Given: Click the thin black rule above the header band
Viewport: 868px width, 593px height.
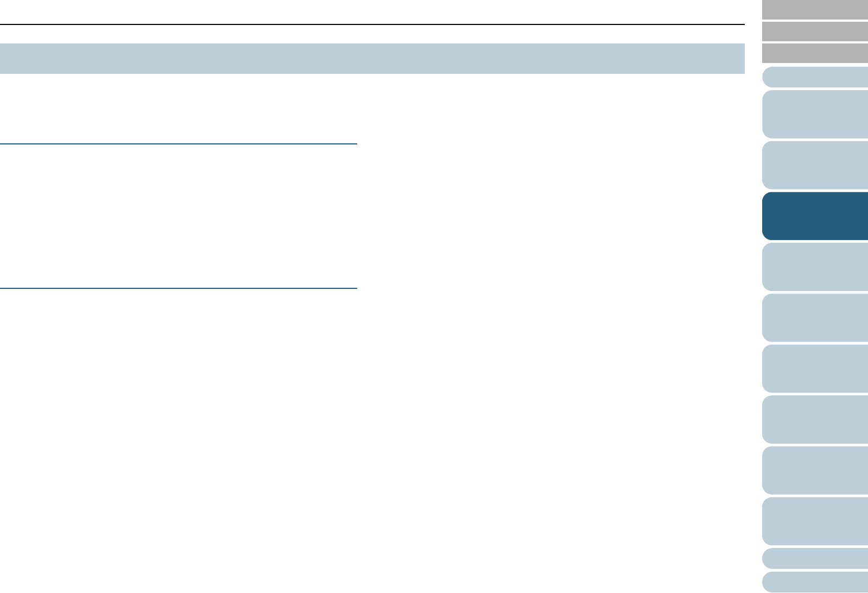Looking at the screenshot, I should click(372, 24).
